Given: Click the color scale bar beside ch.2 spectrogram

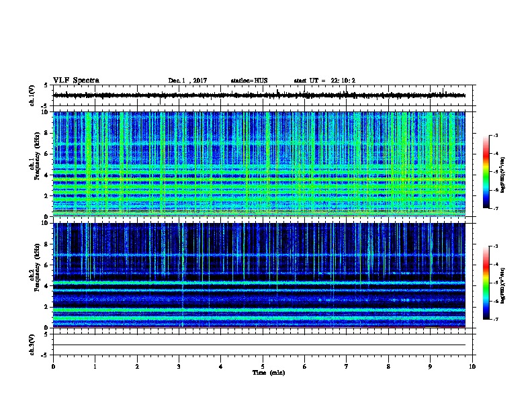Looking at the screenshot, I should coord(486,283).
